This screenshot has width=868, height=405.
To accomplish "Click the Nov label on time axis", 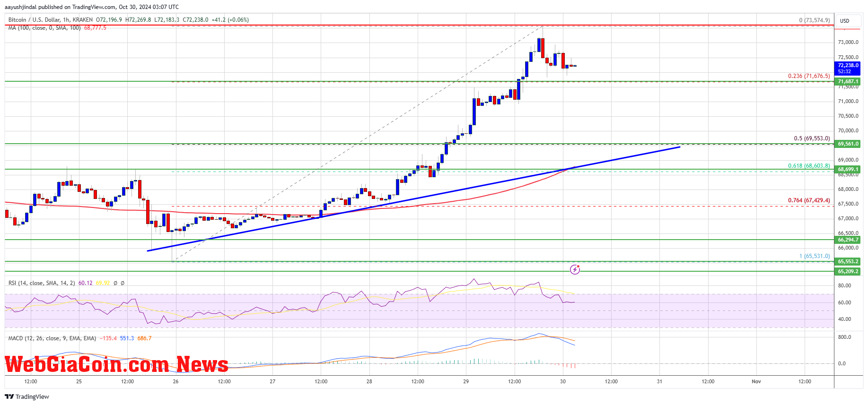I will (756, 381).
